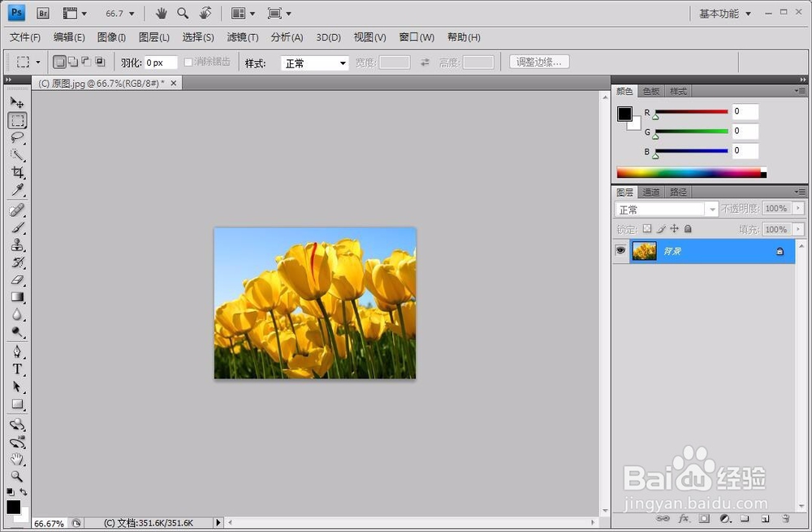Select the Crop tool
The width and height of the screenshot is (812, 532).
[17, 172]
